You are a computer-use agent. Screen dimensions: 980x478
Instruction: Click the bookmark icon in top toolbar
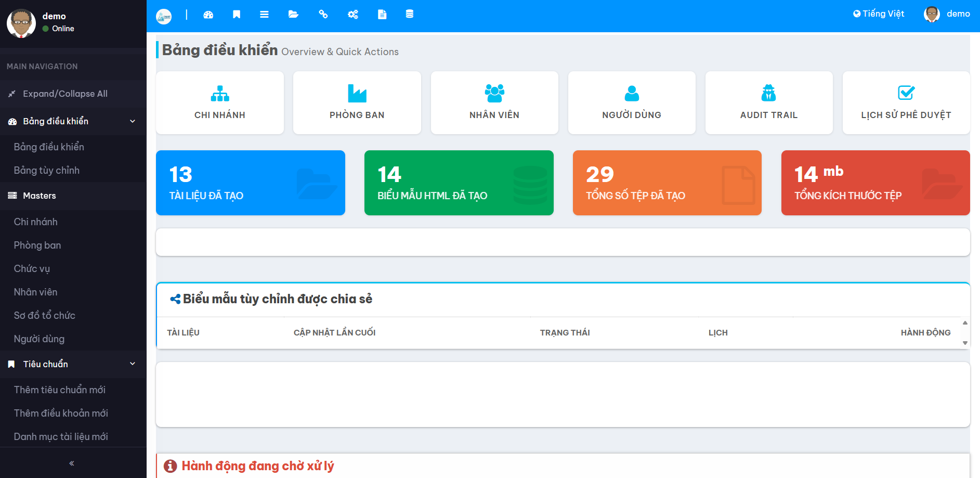(x=237, y=15)
